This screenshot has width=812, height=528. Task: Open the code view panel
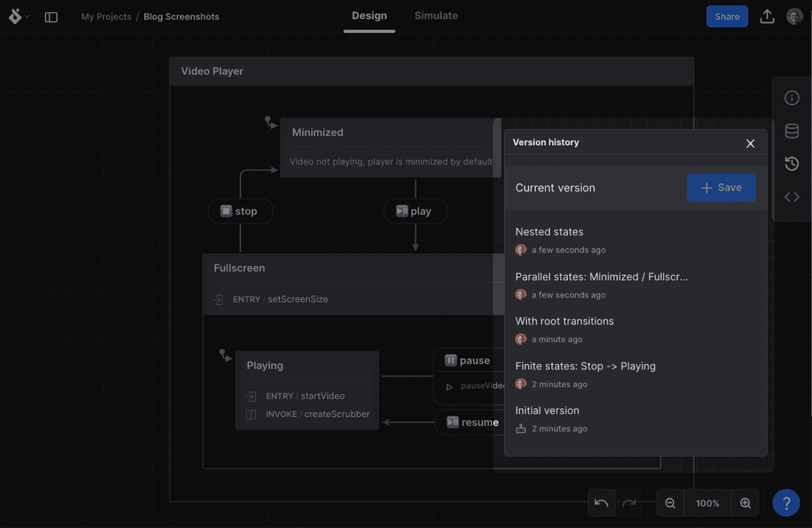pos(792,196)
